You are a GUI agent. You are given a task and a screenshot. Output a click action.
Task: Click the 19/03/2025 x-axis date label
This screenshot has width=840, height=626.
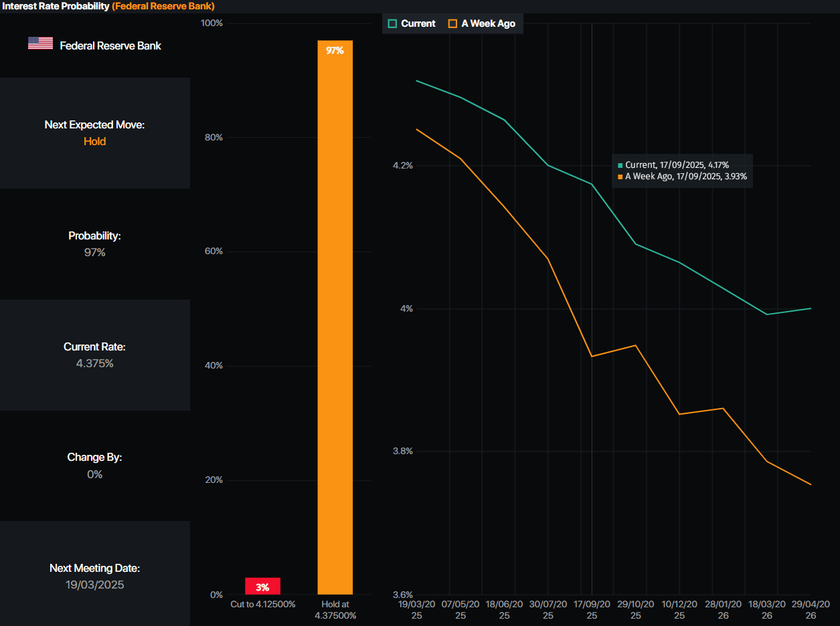(416, 609)
